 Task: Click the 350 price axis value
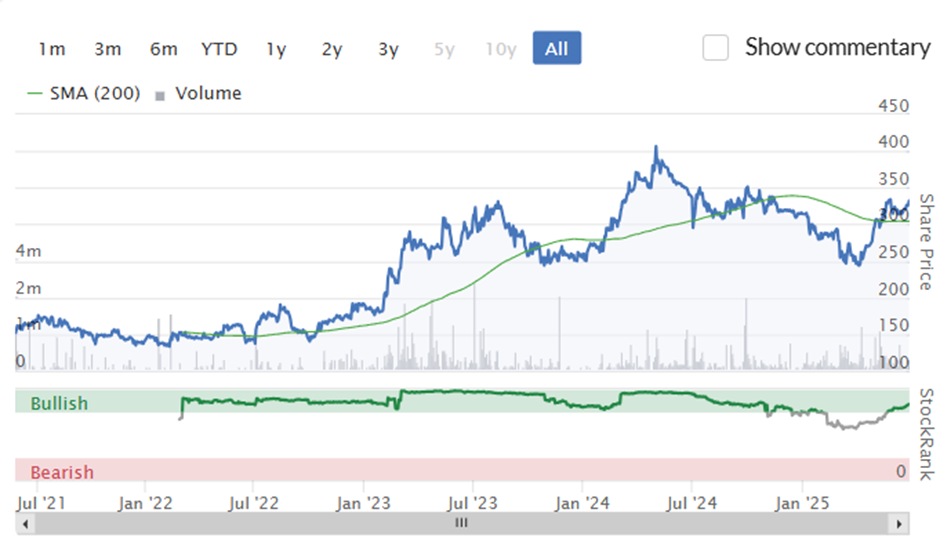[893, 179]
